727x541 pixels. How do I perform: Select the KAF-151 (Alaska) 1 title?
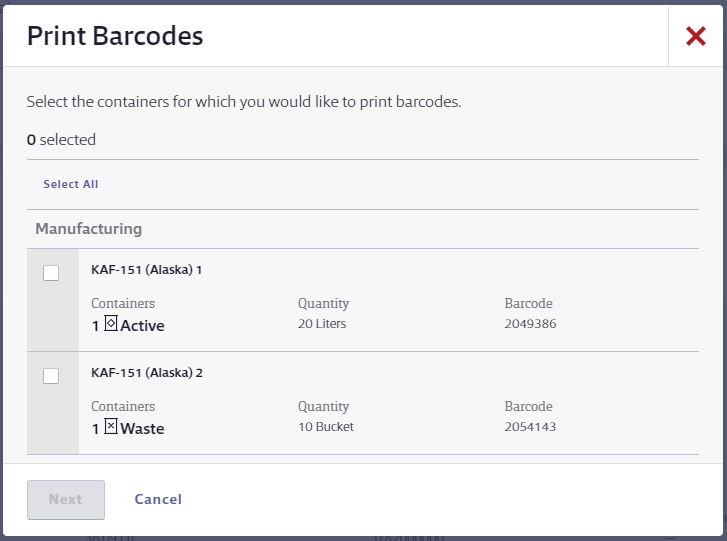pyautogui.click(x=147, y=270)
